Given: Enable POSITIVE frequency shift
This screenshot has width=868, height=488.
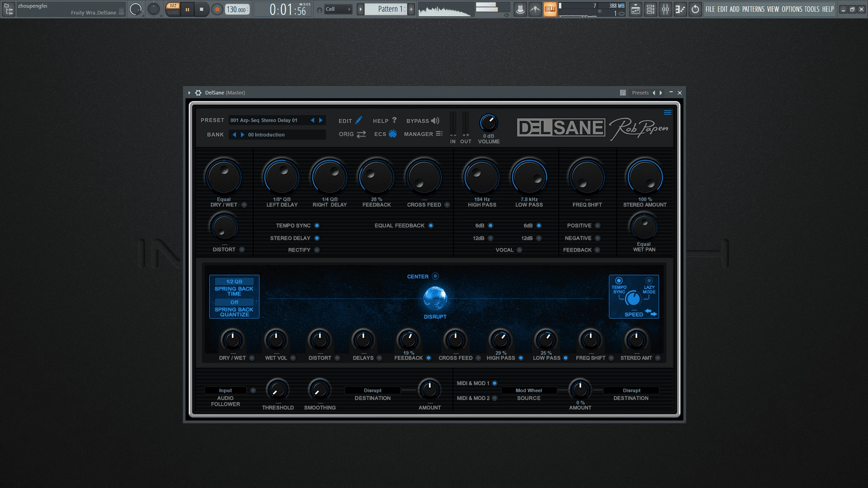Looking at the screenshot, I should [598, 225].
